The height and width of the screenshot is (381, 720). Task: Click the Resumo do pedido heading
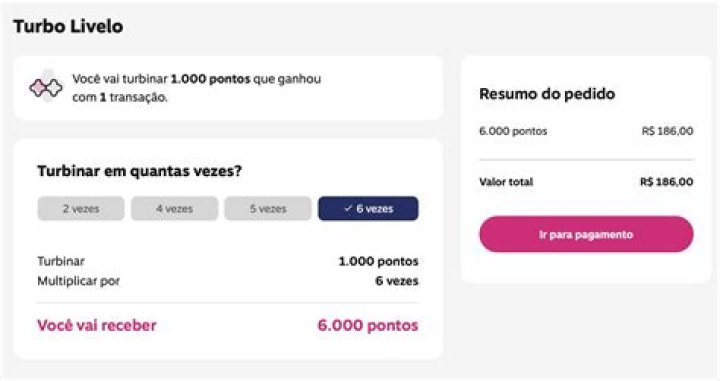click(x=547, y=94)
